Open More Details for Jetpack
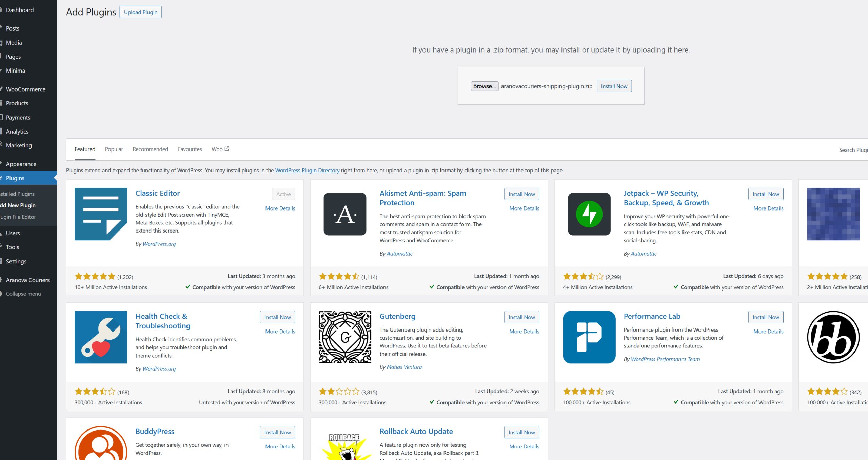Image resolution: width=868 pixels, height=460 pixels. tap(768, 208)
